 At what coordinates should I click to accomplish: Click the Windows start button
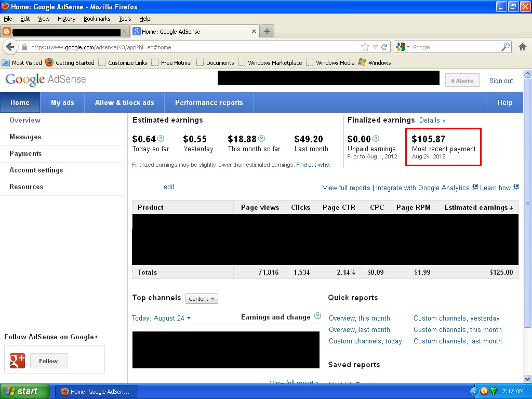click(x=24, y=391)
